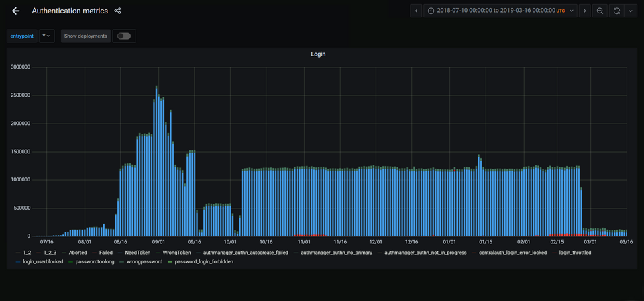
Task: Share the Authentication metrics dashboard
Action: (x=118, y=11)
